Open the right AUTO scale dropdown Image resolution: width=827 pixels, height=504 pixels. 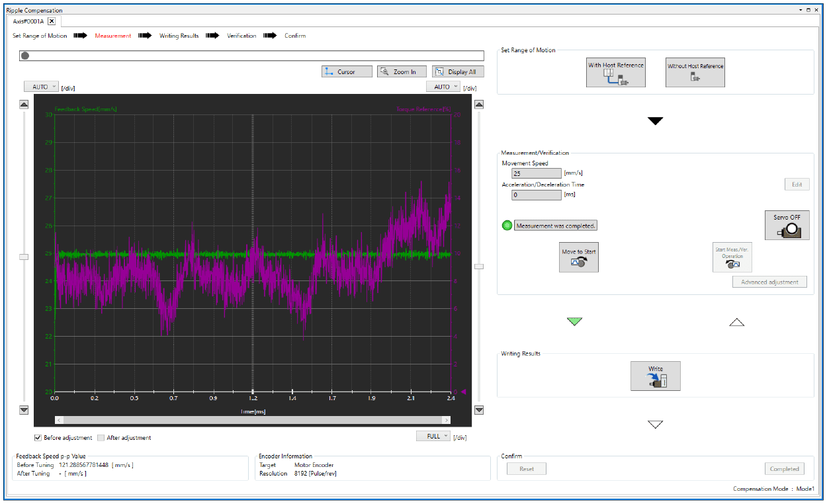coord(443,87)
